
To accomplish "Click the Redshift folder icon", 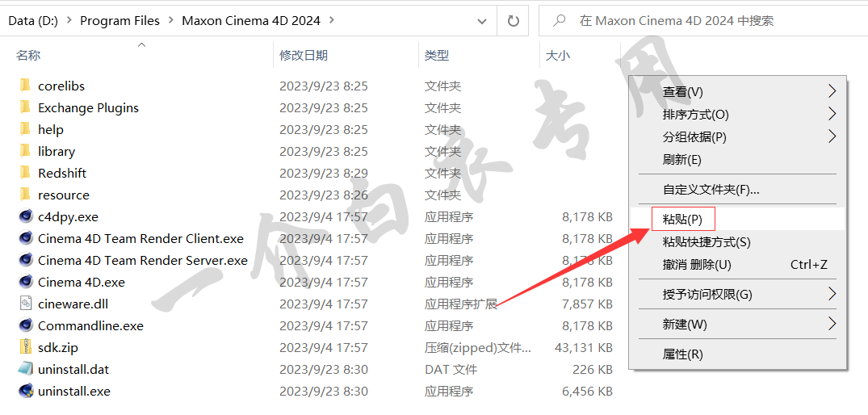I will point(25,173).
